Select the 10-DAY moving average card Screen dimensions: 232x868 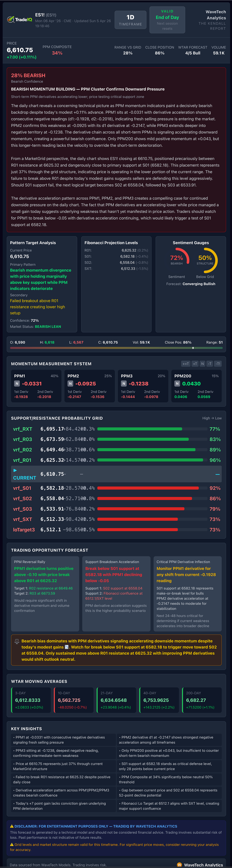click(74, 700)
